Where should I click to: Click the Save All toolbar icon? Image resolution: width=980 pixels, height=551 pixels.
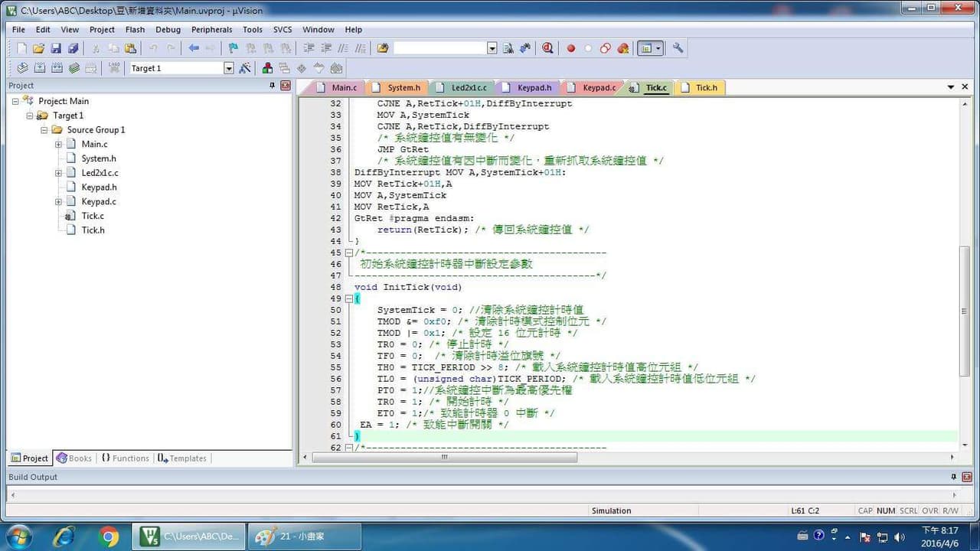[73, 48]
